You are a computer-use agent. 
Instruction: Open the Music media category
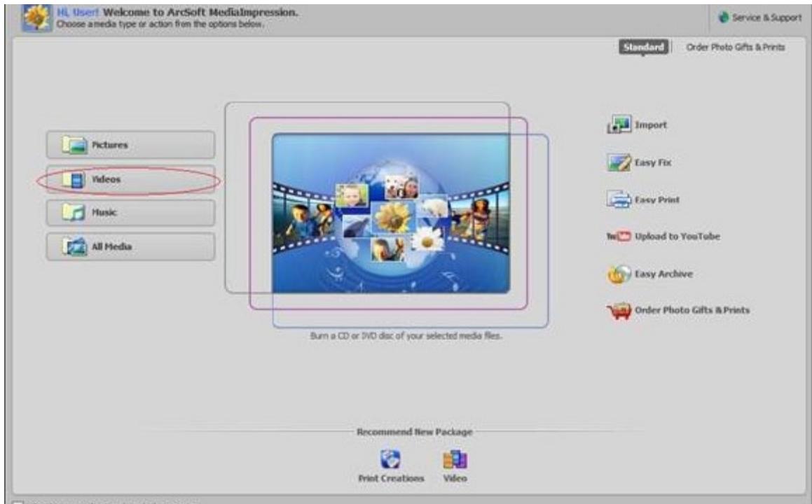(130, 213)
